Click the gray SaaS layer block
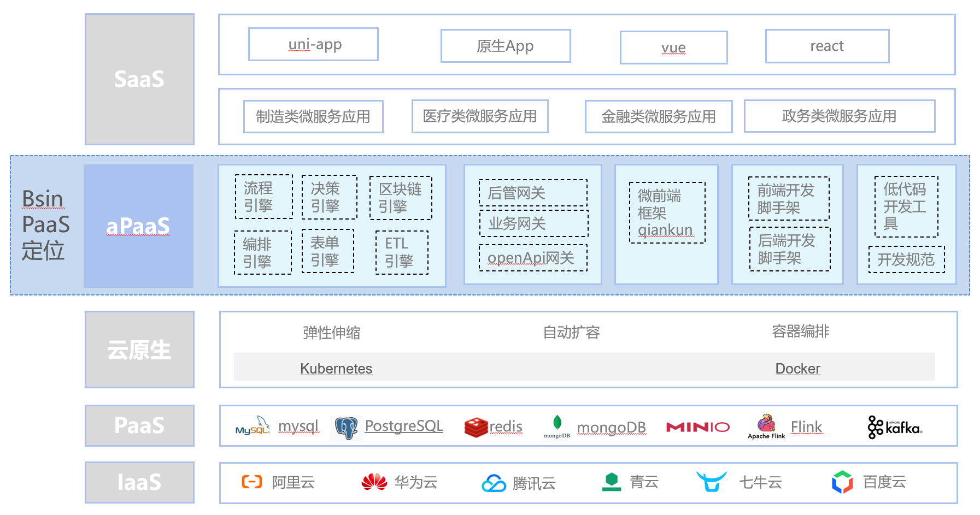The height and width of the screenshot is (515, 980). point(139,79)
